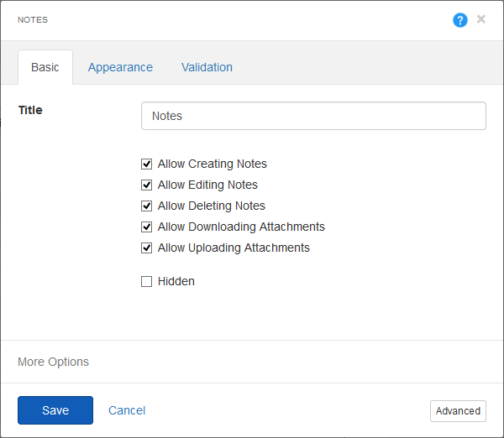
Task: Enable the Hidden checkbox
Action: coord(146,282)
